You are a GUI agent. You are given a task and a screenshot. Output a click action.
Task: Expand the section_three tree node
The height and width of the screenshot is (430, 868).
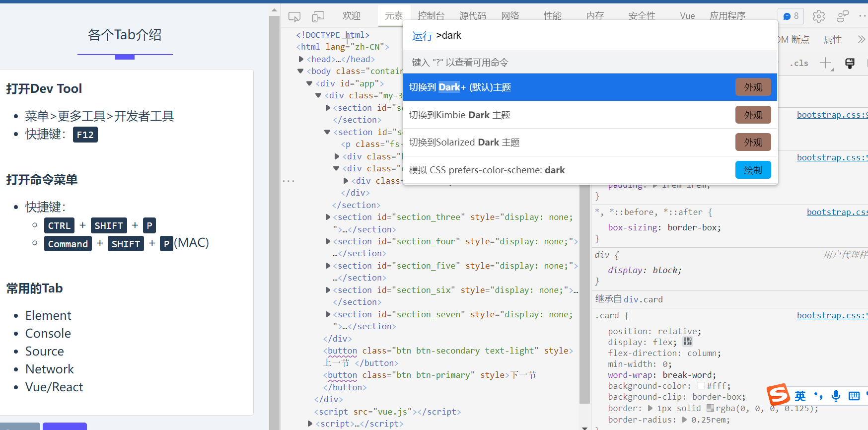[x=328, y=217]
